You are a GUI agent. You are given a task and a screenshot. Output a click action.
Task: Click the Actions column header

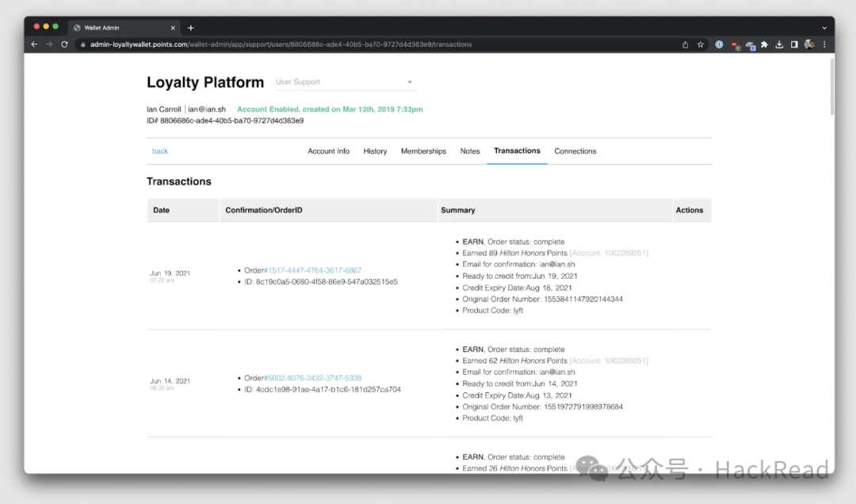coord(692,210)
